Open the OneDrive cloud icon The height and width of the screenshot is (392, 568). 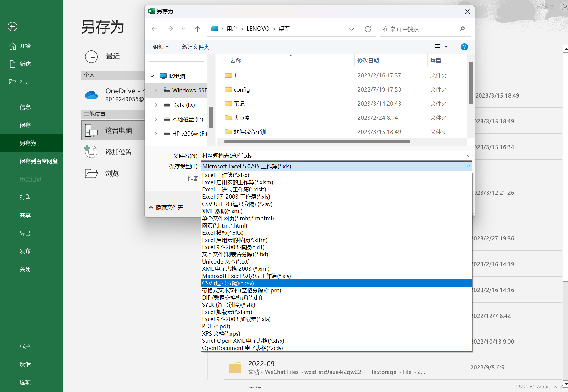click(x=91, y=95)
